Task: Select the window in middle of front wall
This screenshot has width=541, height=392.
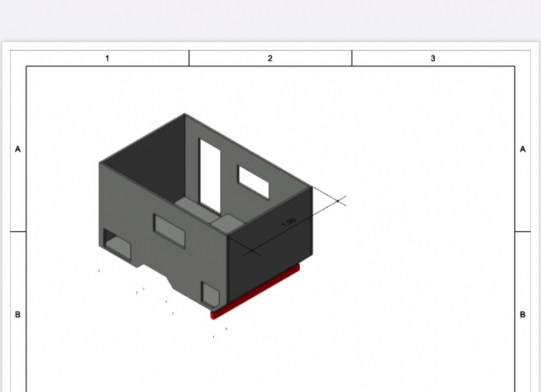Action: (x=169, y=230)
